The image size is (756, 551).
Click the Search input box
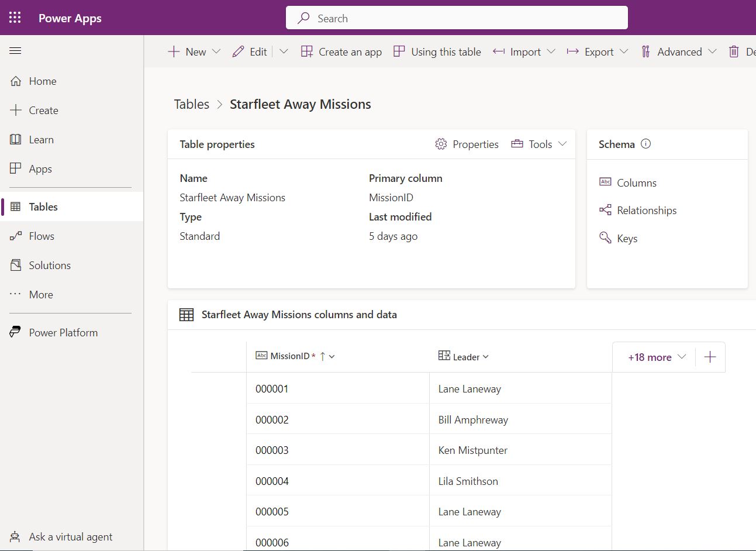pos(456,18)
